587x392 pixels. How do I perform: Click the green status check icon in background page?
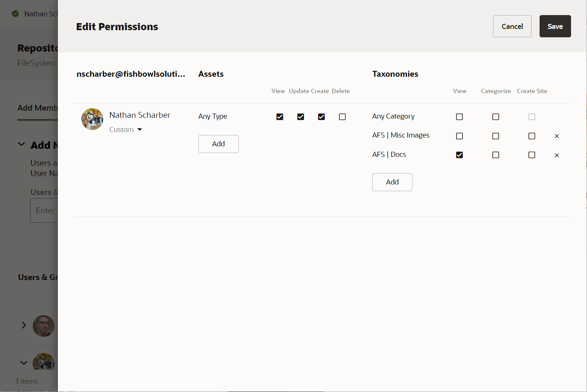(x=16, y=14)
